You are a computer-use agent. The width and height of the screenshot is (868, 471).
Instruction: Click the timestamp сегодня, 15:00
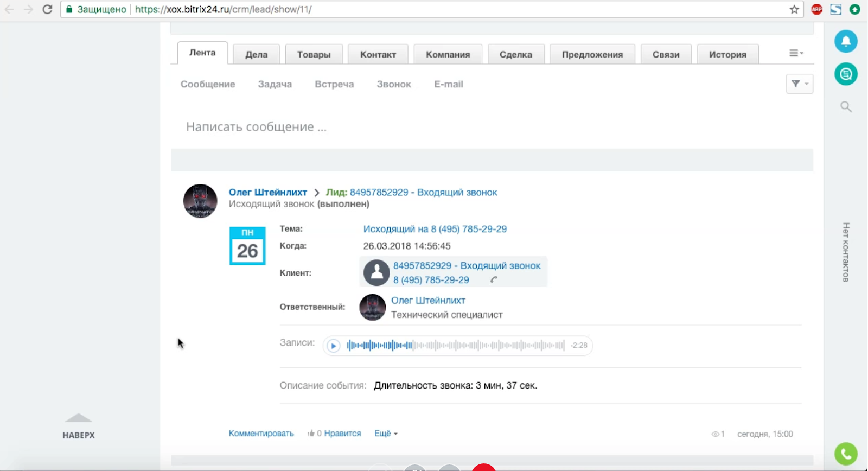(x=765, y=434)
